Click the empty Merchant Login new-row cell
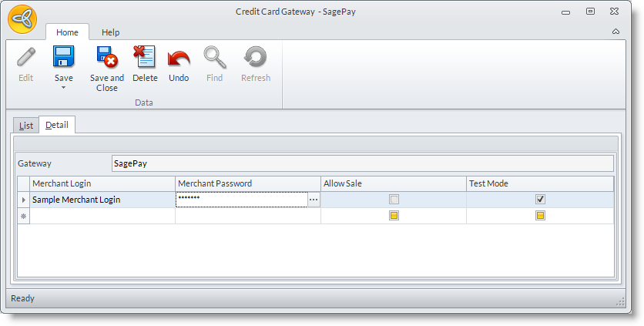Viewport: 644px width, 326px height. (x=102, y=216)
